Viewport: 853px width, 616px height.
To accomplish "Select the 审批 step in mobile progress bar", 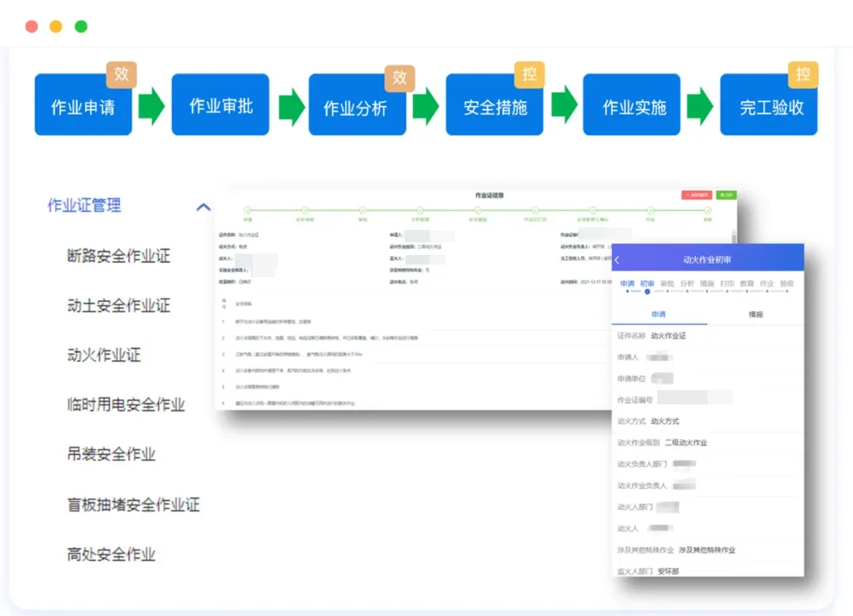I will coord(667,284).
